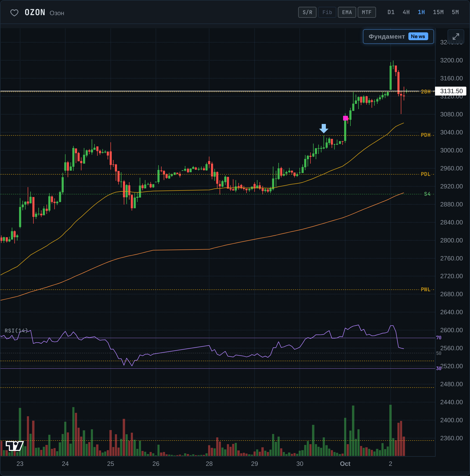Click the magenta square marker on chart
Screen dimensions: 470x476
[345, 118]
